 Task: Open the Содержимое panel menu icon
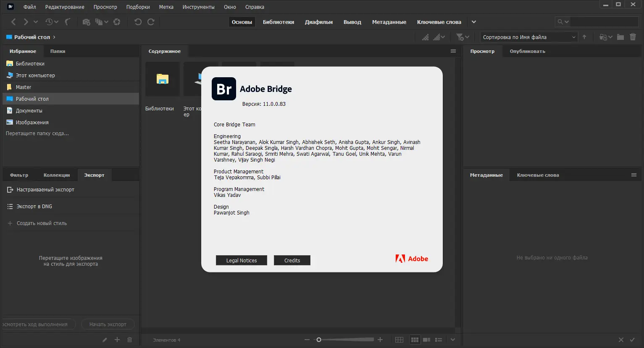click(x=453, y=51)
